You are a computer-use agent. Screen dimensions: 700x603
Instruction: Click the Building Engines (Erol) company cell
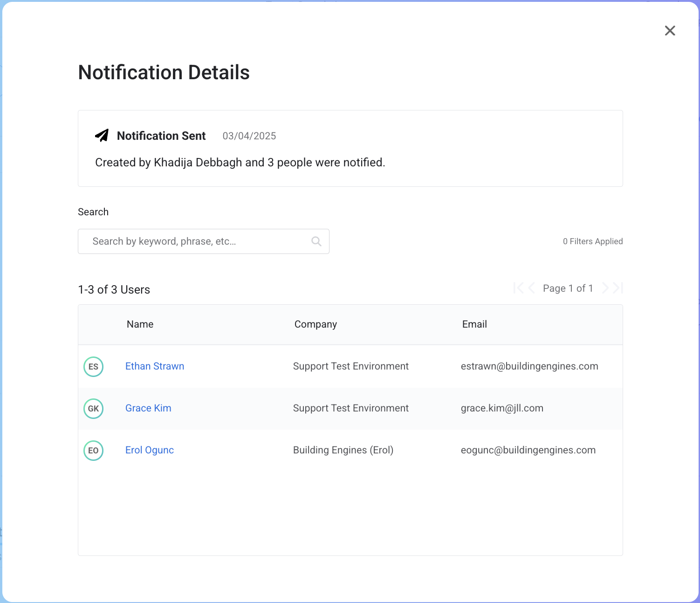pos(343,450)
